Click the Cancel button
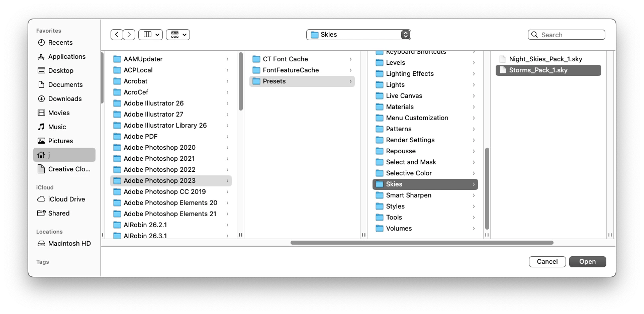This screenshot has height=314, width=644. click(547, 262)
